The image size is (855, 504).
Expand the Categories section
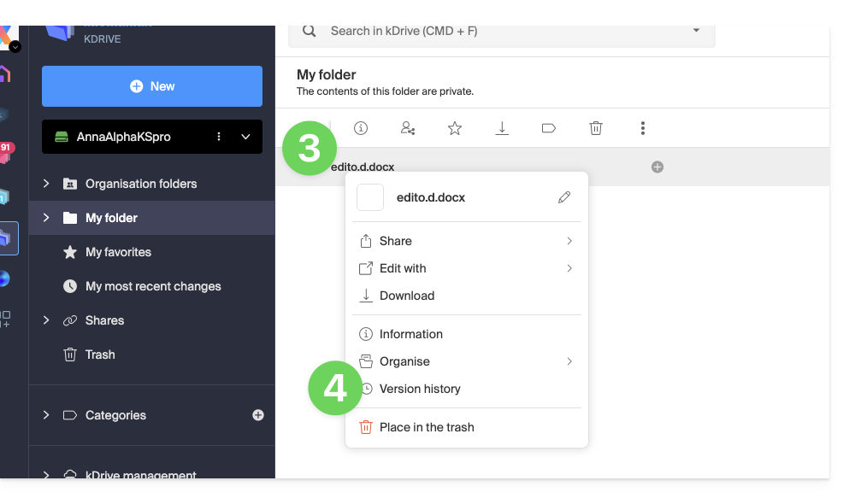pyautogui.click(x=46, y=415)
